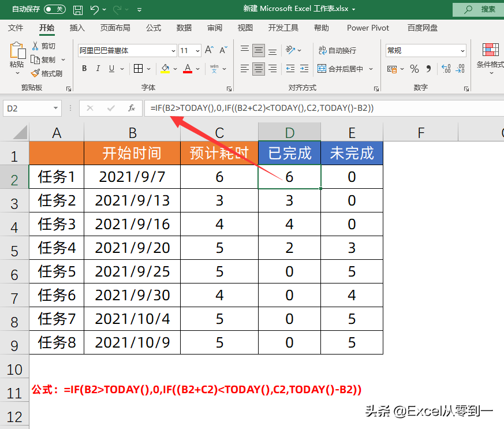The height and width of the screenshot is (429, 504).
Task: Switch to the 开发工具 tab
Action: 283,28
